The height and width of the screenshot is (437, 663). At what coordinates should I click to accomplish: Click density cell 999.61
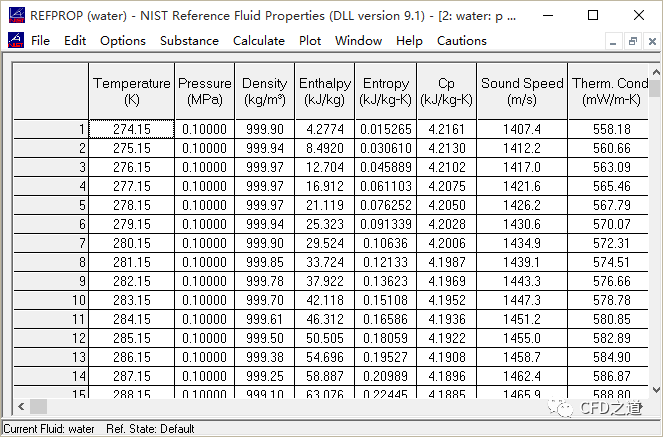click(265, 319)
